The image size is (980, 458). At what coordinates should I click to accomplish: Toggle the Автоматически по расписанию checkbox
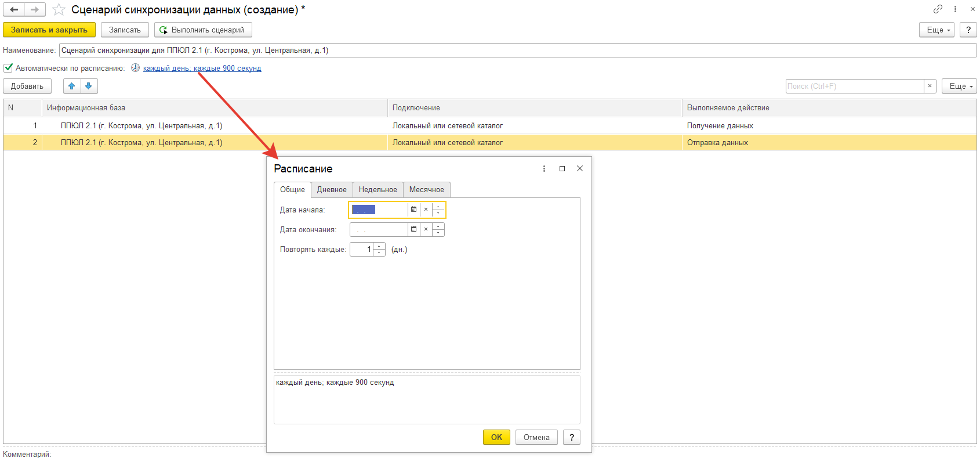click(x=8, y=68)
